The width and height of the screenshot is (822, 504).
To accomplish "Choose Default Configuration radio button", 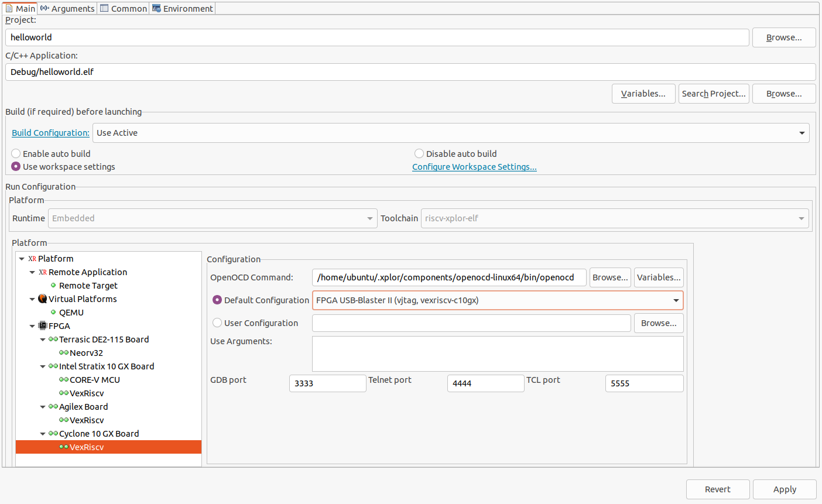I will pos(217,300).
